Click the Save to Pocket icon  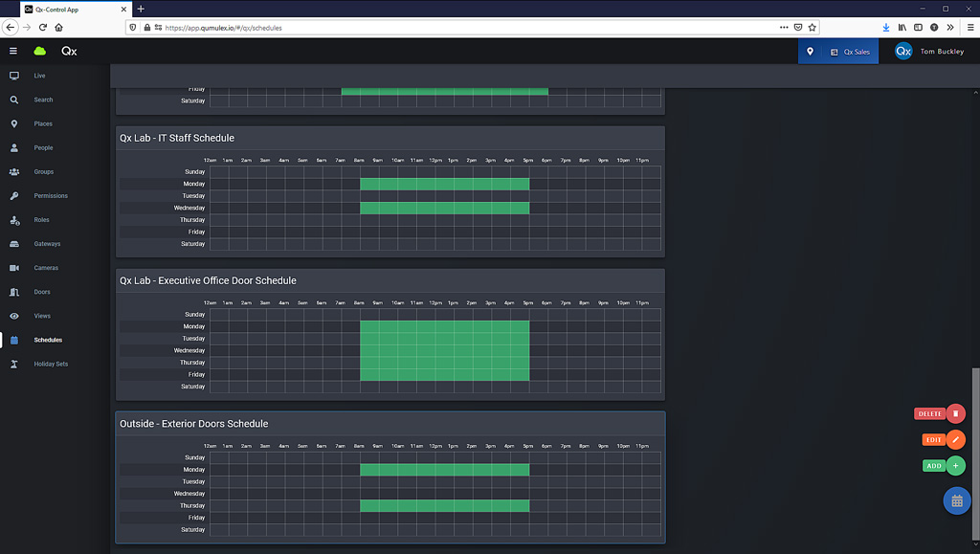point(798,28)
